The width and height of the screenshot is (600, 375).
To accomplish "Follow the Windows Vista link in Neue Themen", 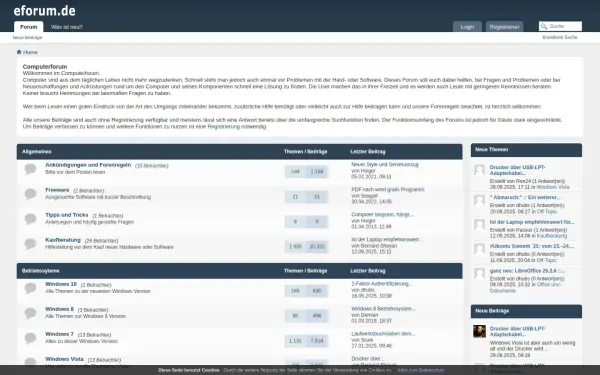I will (553, 187).
